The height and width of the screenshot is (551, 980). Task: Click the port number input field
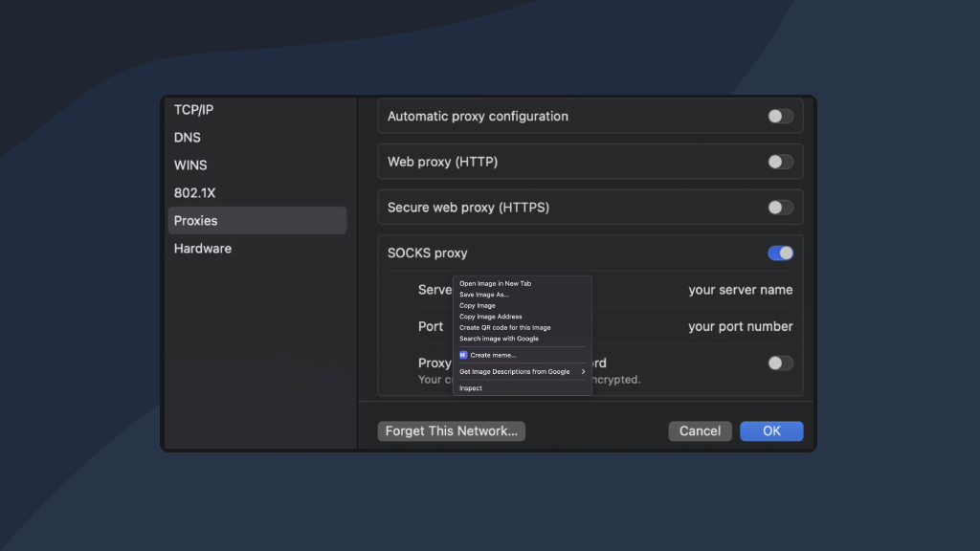(x=740, y=326)
